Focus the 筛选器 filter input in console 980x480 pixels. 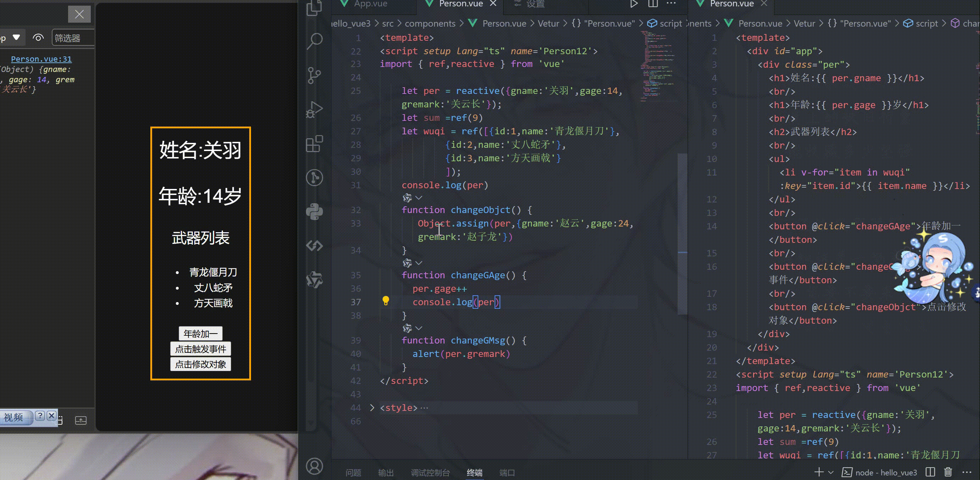coord(73,38)
